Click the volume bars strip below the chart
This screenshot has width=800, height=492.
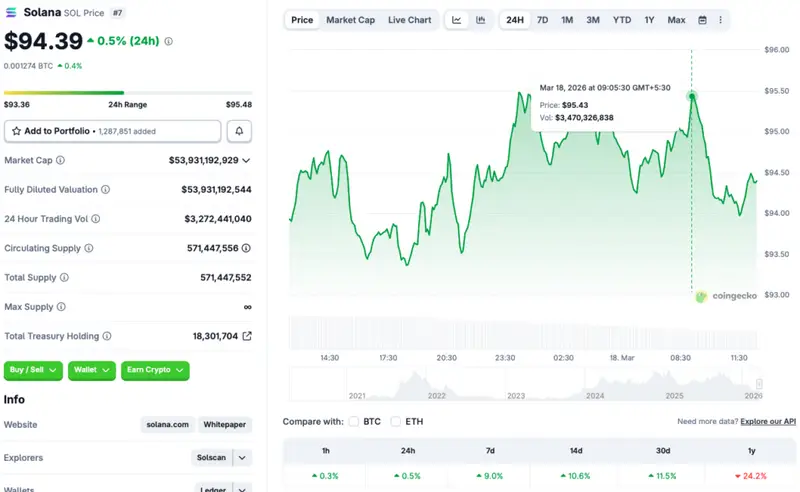click(523, 333)
